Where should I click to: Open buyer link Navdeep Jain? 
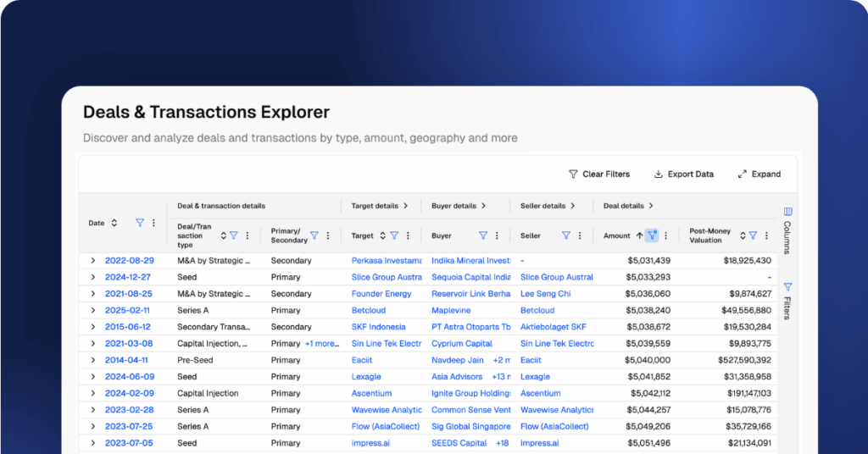[x=457, y=360]
